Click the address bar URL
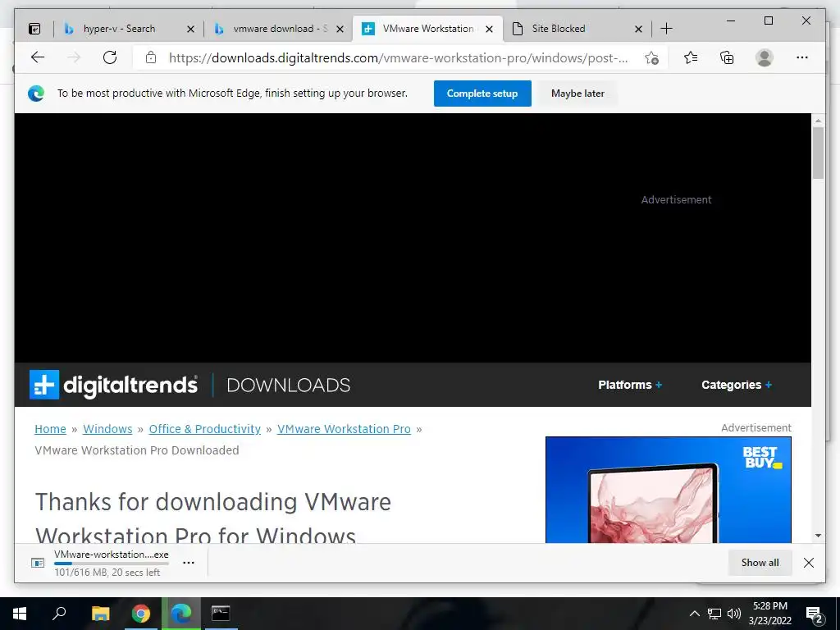This screenshot has height=630, width=840. tap(398, 58)
